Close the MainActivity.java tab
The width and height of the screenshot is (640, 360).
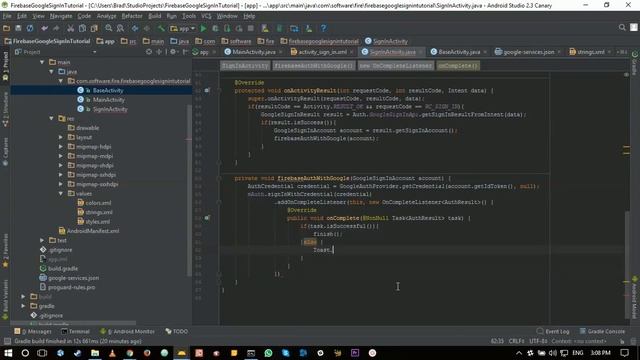[x=280, y=52]
